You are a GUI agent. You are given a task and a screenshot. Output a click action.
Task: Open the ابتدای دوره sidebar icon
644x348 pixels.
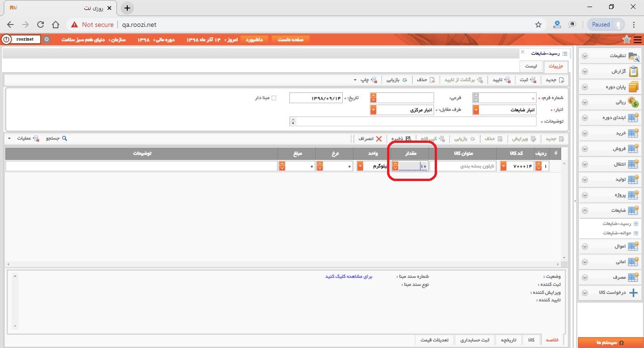pos(634,118)
